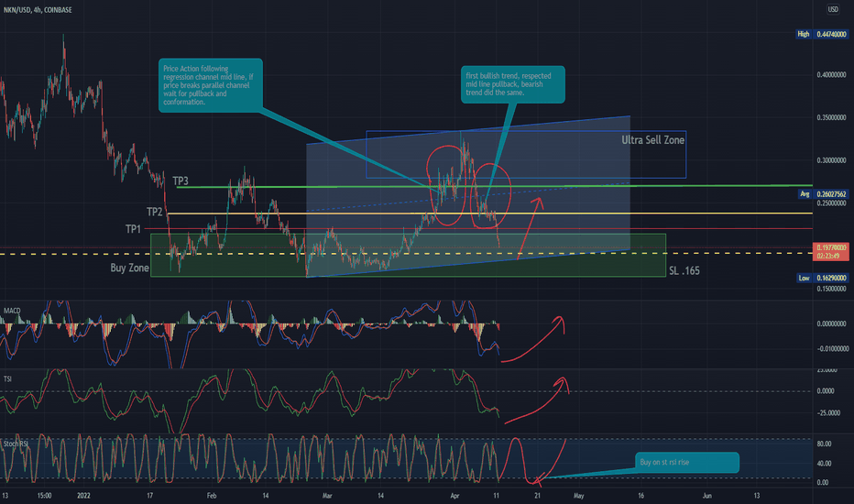Select the High 0.44740000 price label
Image resolution: width=854 pixels, height=504 pixels.
(x=822, y=34)
